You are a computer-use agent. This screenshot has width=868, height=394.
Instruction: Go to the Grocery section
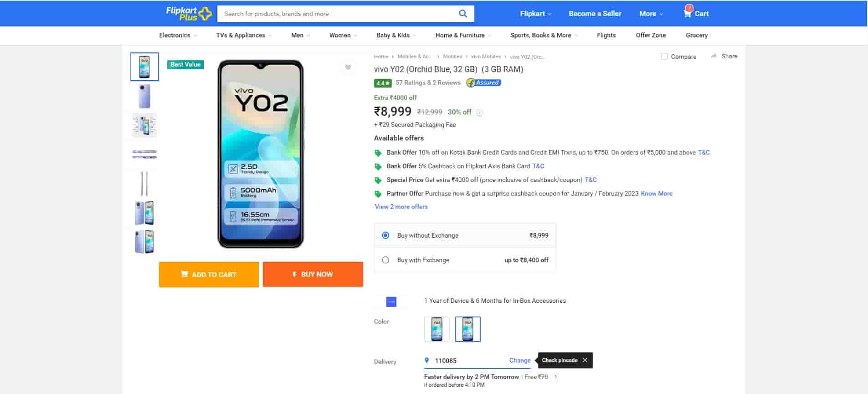696,35
